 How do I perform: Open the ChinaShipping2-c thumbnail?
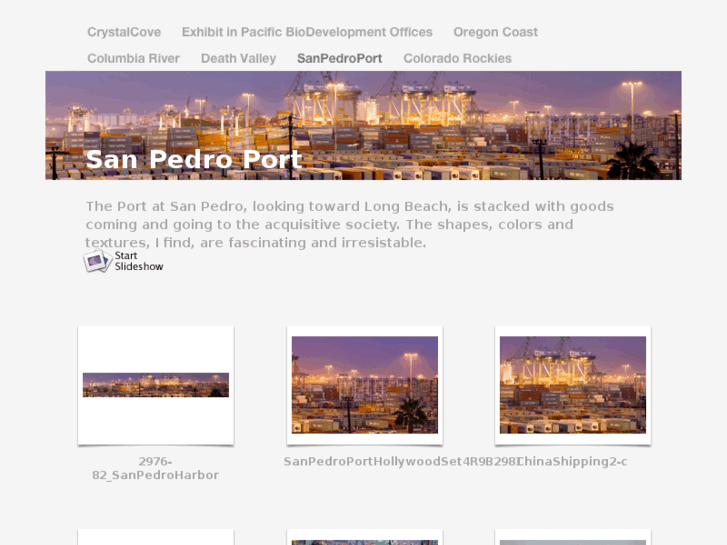click(x=573, y=385)
